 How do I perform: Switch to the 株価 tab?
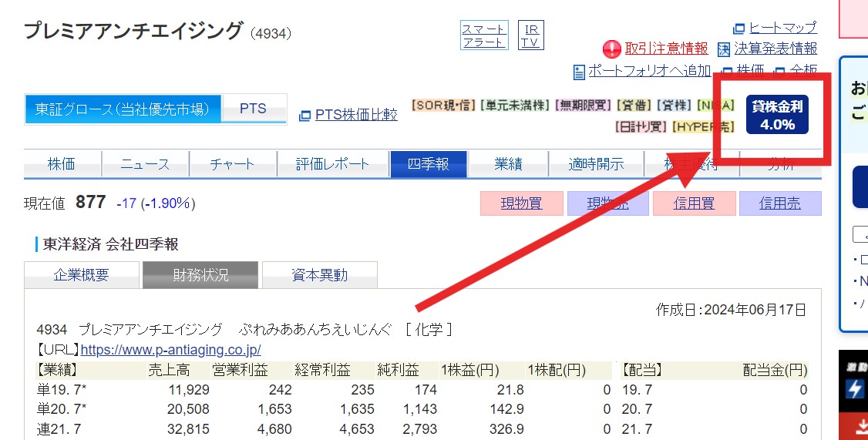point(62,164)
